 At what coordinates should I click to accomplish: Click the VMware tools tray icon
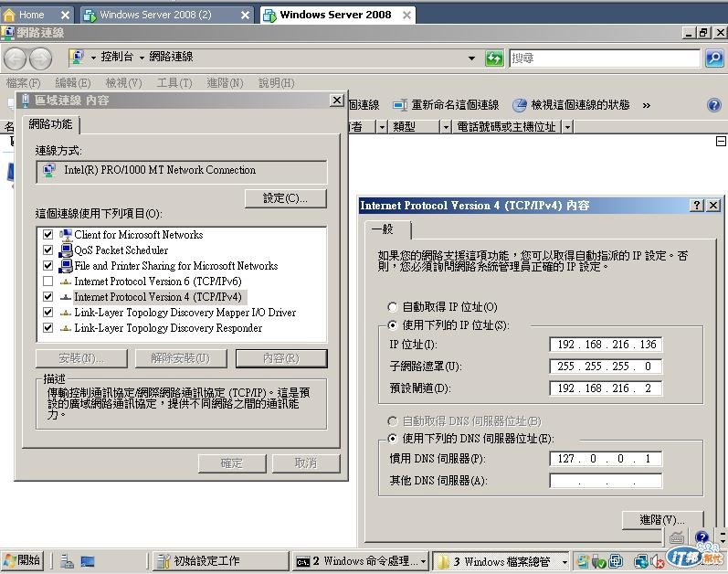[x=616, y=561]
